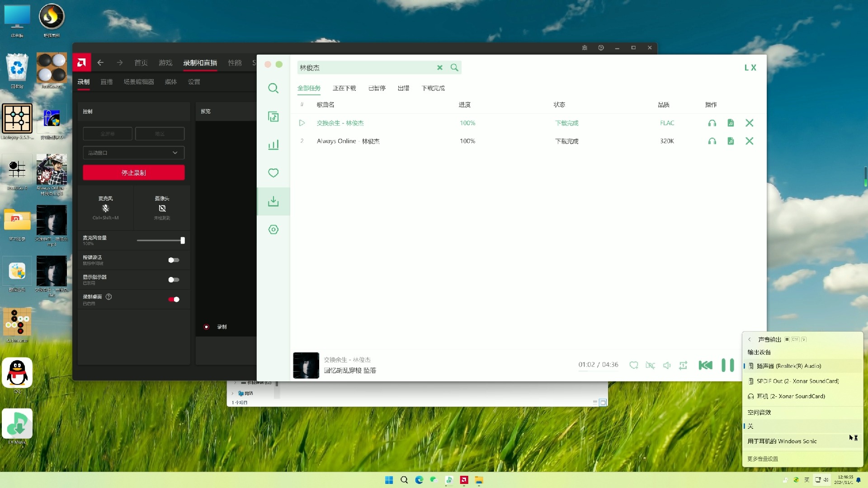This screenshot has width=868, height=488.
Task: Select the 场景编辑器 sub-tab
Action: tap(139, 82)
